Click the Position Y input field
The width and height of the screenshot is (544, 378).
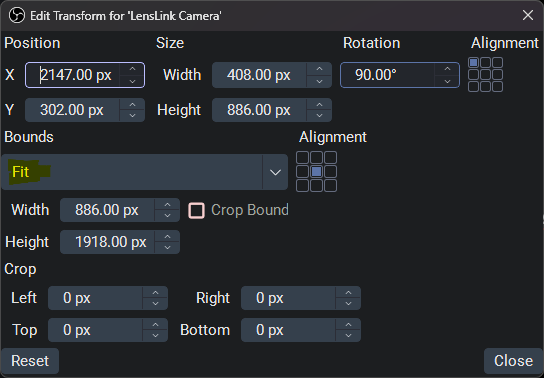click(x=85, y=110)
